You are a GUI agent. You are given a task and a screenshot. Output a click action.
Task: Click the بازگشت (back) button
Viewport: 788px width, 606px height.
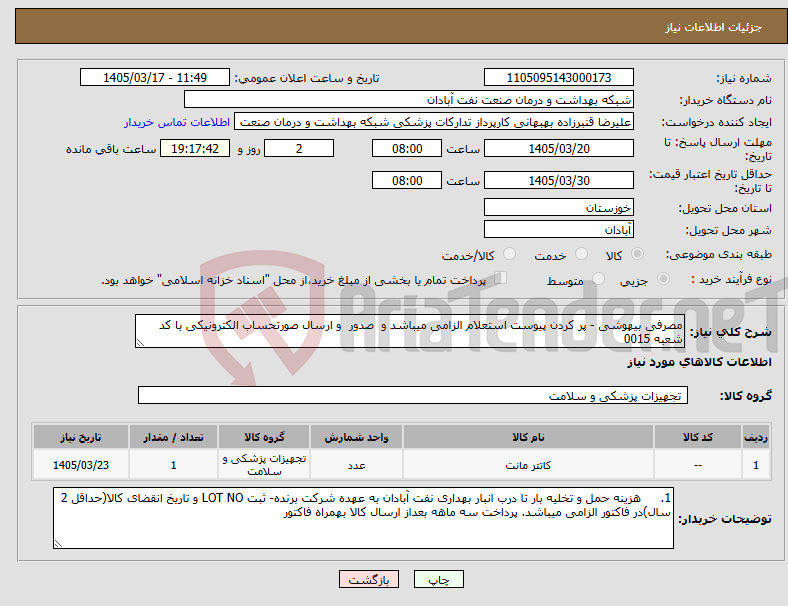click(x=369, y=579)
